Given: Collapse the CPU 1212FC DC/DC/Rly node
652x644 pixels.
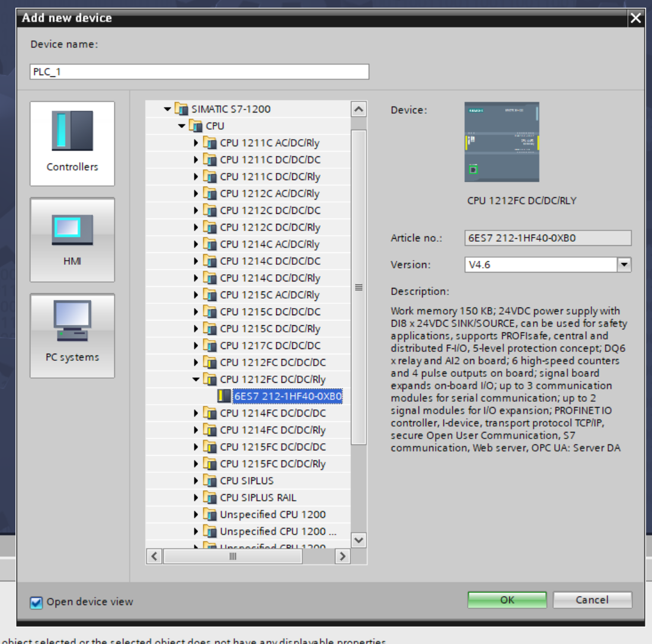Looking at the screenshot, I should click(196, 379).
